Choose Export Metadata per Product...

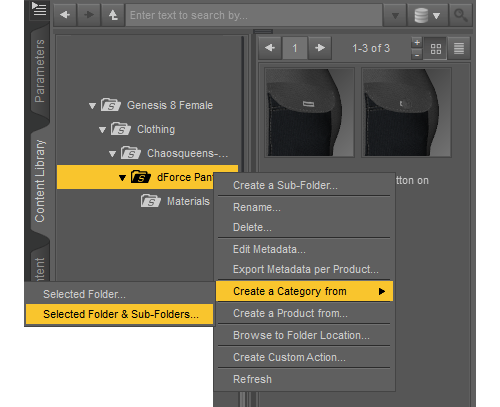304,269
